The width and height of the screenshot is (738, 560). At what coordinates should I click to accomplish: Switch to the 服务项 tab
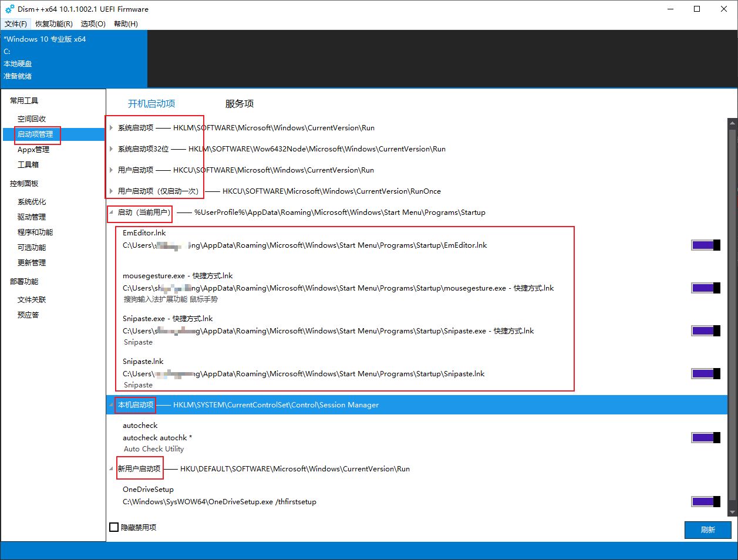point(240,104)
